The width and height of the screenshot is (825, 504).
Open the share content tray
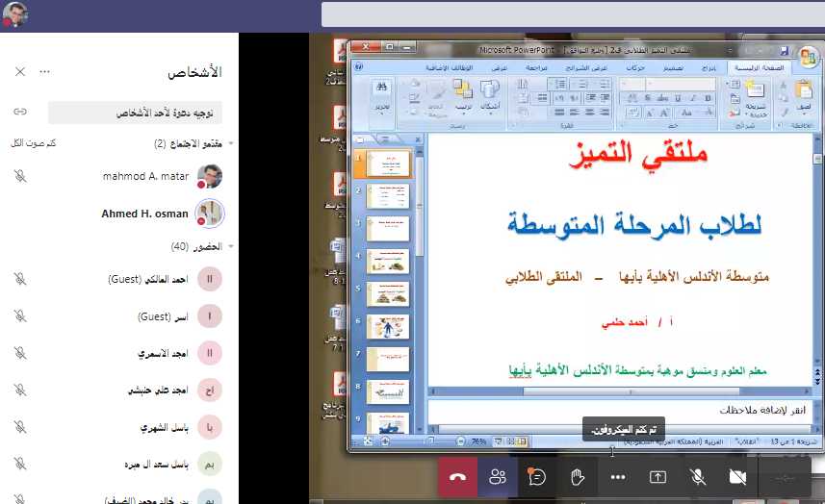(x=658, y=477)
